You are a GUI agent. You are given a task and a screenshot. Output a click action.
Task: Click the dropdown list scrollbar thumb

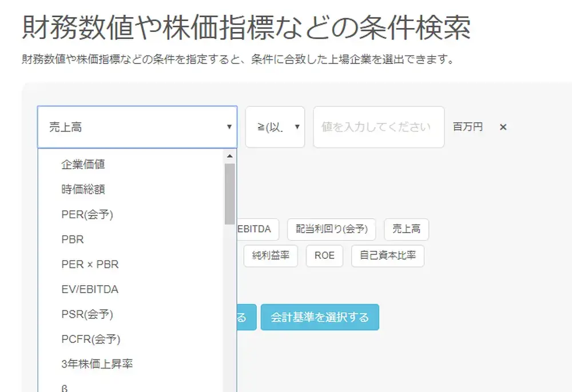pyautogui.click(x=229, y=194)
